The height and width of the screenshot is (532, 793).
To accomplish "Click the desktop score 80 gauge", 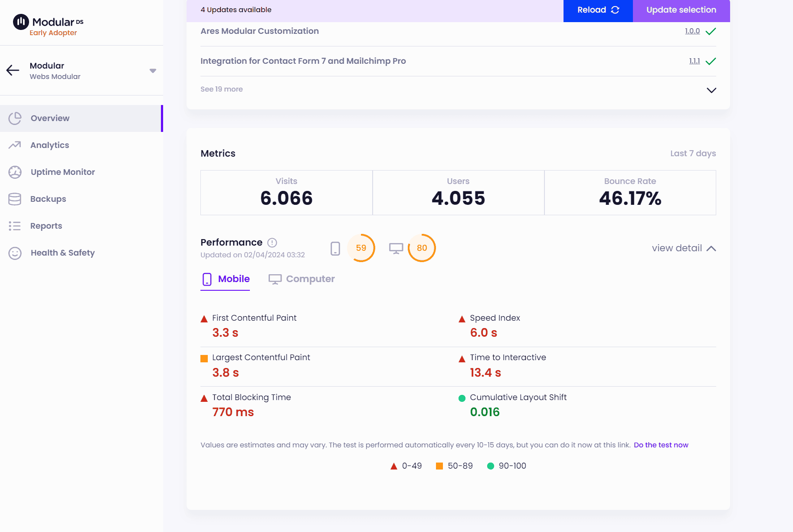I will (422, 248).
